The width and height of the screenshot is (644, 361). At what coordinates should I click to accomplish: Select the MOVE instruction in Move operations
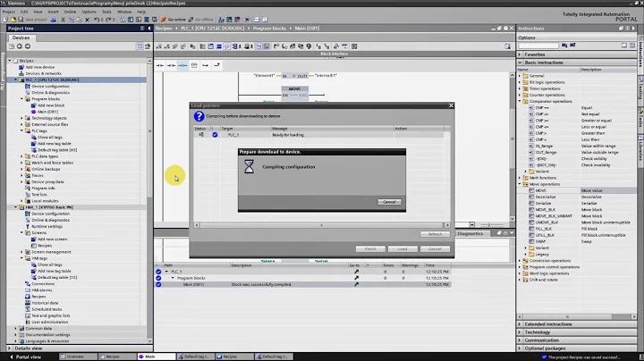point(541,190)
